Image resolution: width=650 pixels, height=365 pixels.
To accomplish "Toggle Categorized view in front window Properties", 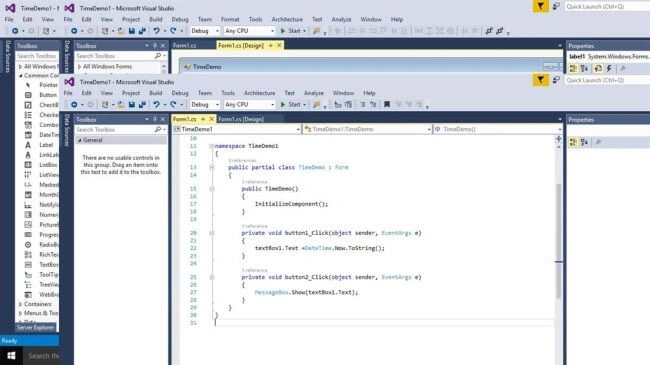I will pos(573,142).
